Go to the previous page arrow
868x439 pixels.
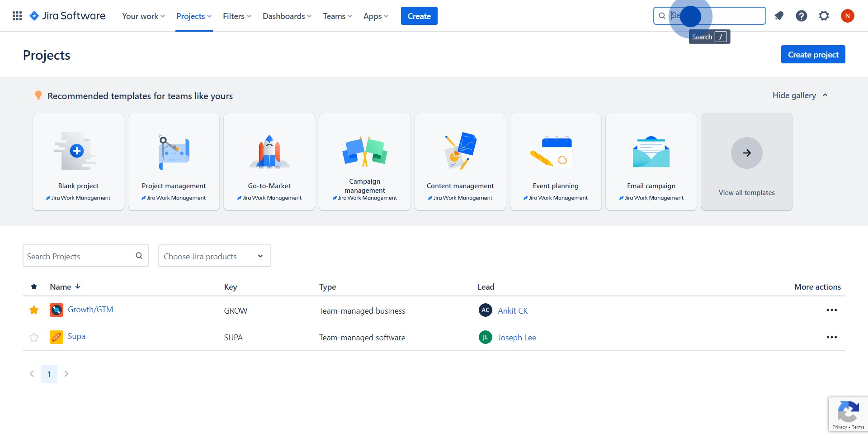click(32, 374)
